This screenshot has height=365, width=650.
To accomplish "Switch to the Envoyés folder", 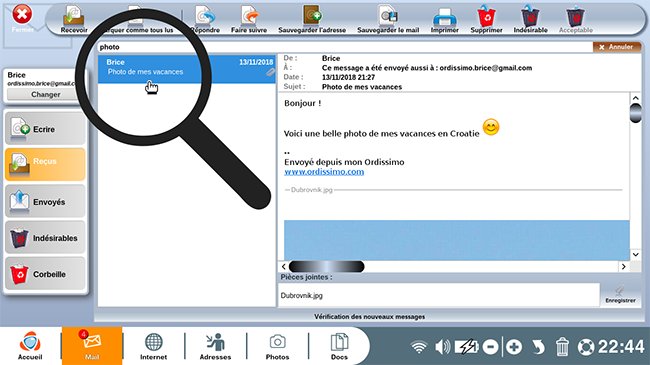I will point(45,202).
